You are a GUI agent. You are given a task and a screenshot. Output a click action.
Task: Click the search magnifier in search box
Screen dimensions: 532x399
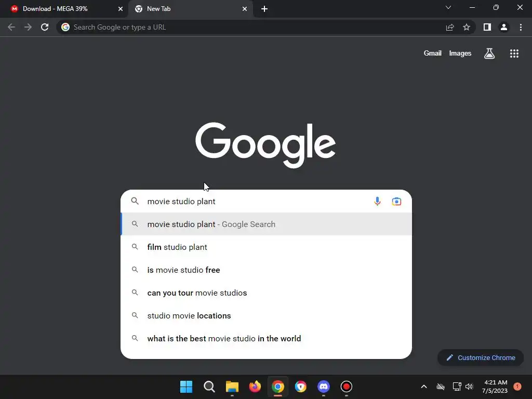(135, 201)
